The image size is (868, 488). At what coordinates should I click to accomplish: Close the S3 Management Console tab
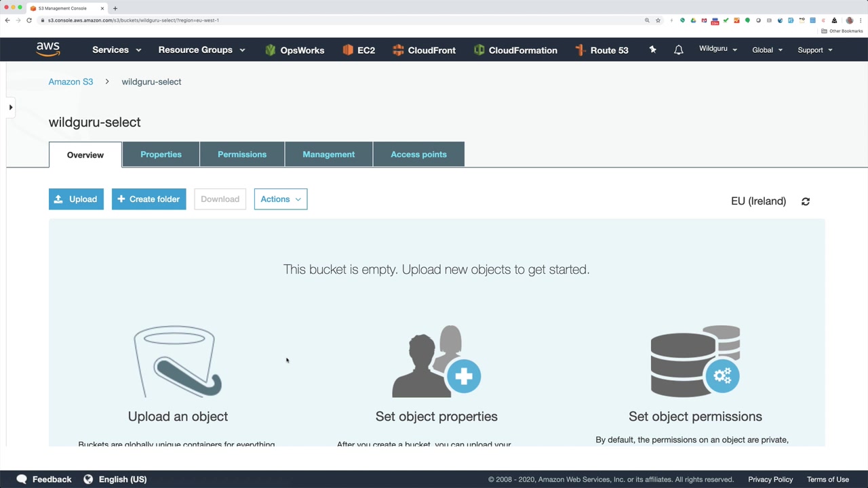pyautogui.click(x=102, y=8)
